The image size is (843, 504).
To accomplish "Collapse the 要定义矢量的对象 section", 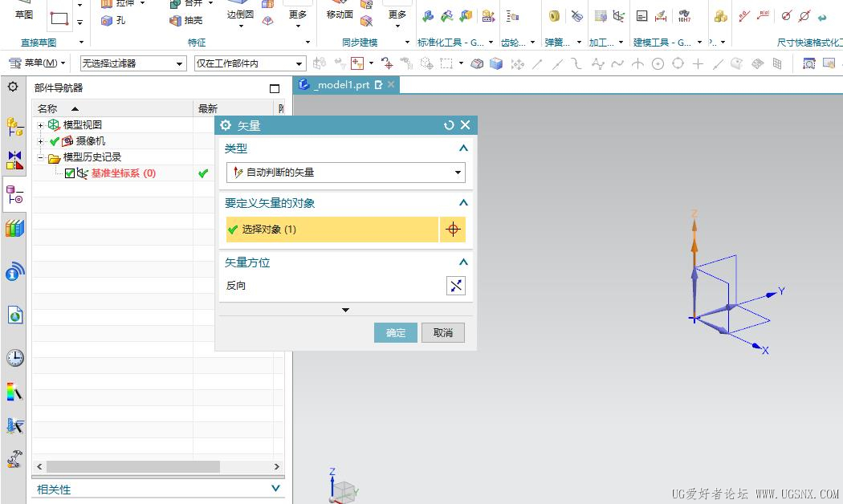I will tap(463, 203).
